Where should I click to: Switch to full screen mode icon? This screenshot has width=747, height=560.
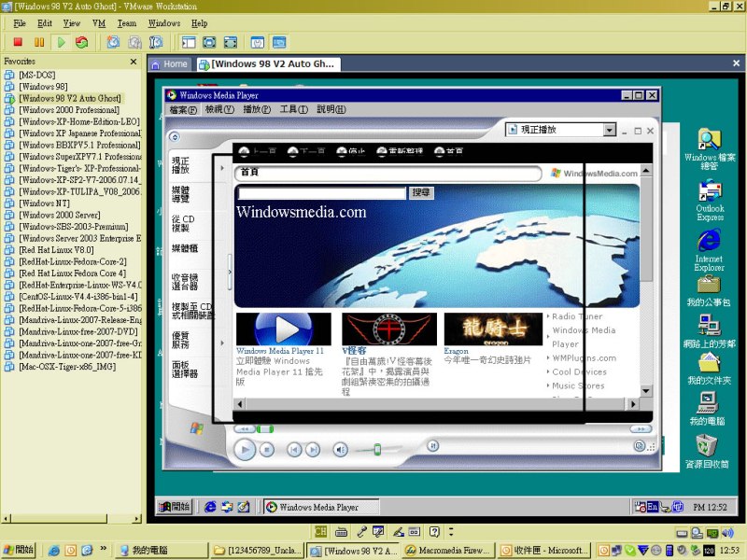tap(209, 42)
